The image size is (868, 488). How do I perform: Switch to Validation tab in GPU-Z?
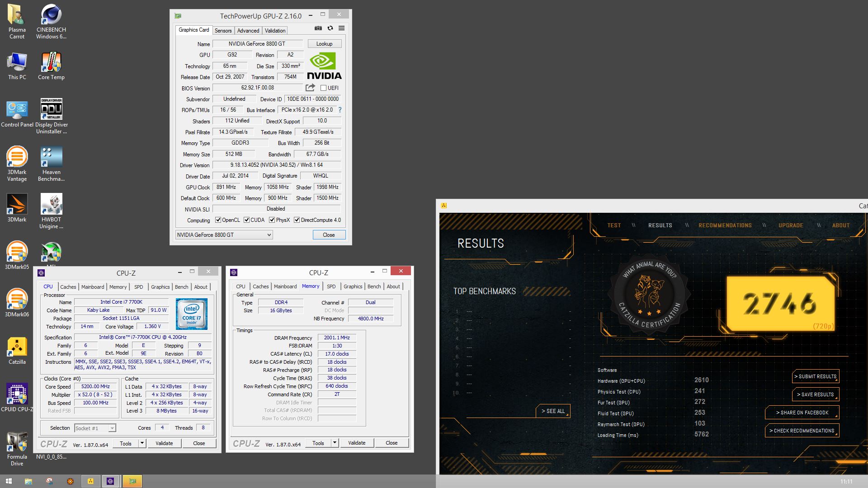[275, 31]
